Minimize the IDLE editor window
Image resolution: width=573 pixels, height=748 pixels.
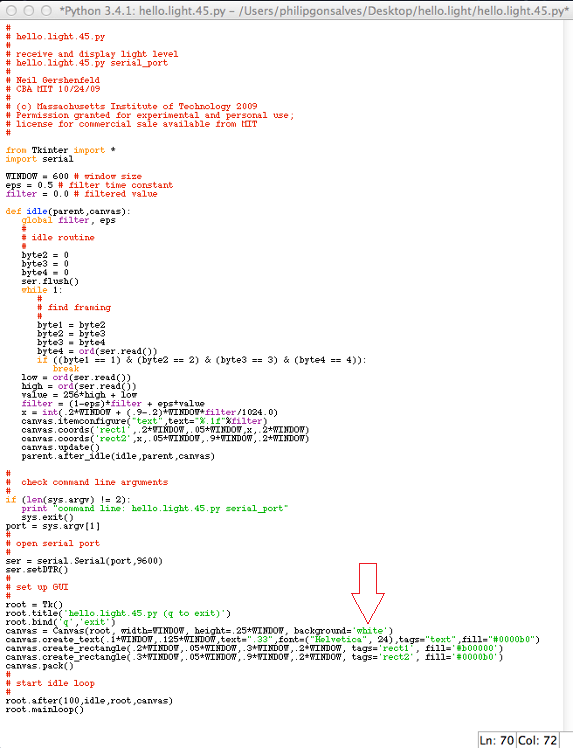click(x=29, y=10)
